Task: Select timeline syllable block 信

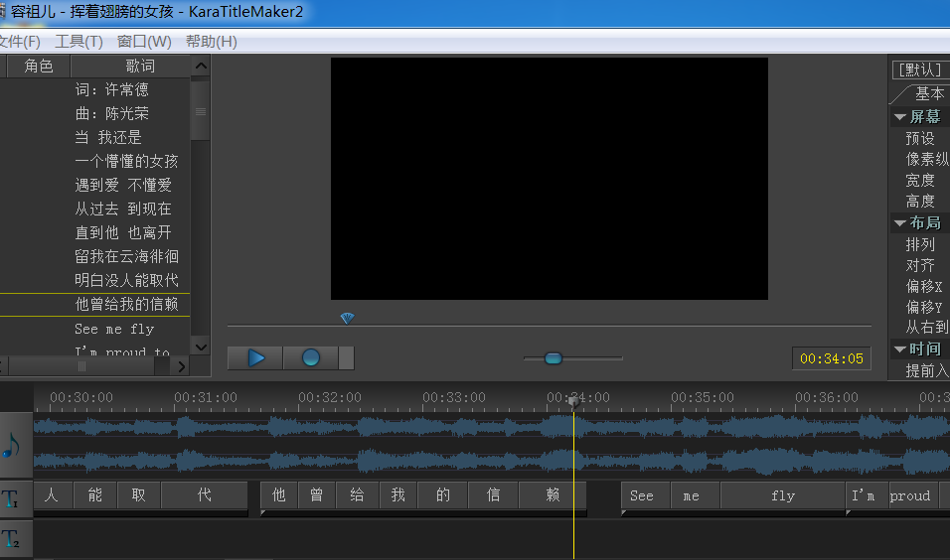Action: (493, 495)
